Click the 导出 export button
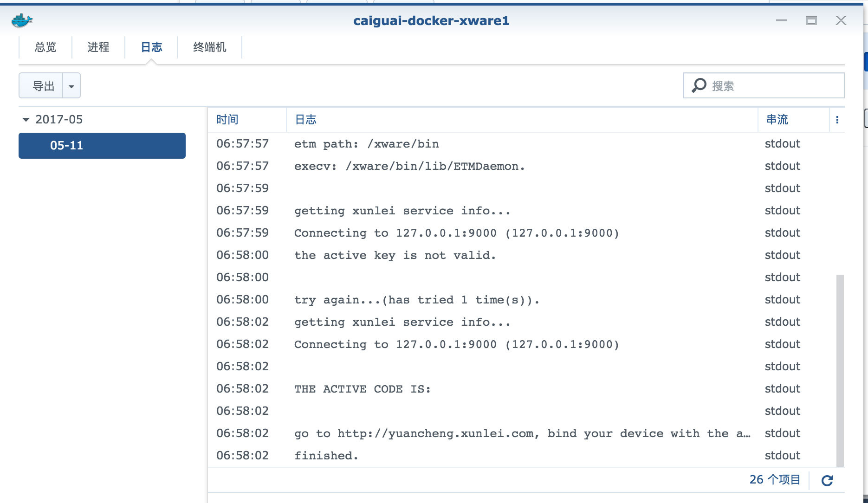 point(43,86)
